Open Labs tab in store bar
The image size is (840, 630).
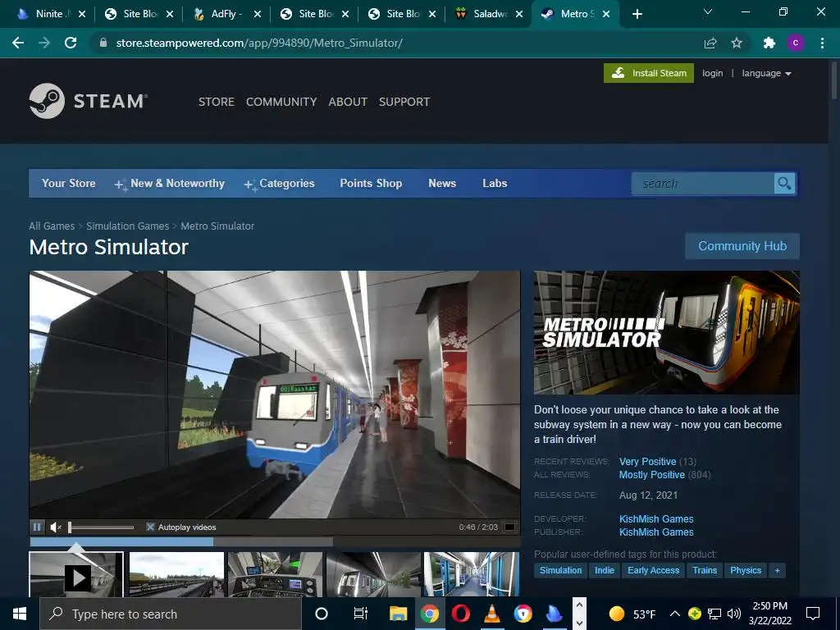point(495,183)
